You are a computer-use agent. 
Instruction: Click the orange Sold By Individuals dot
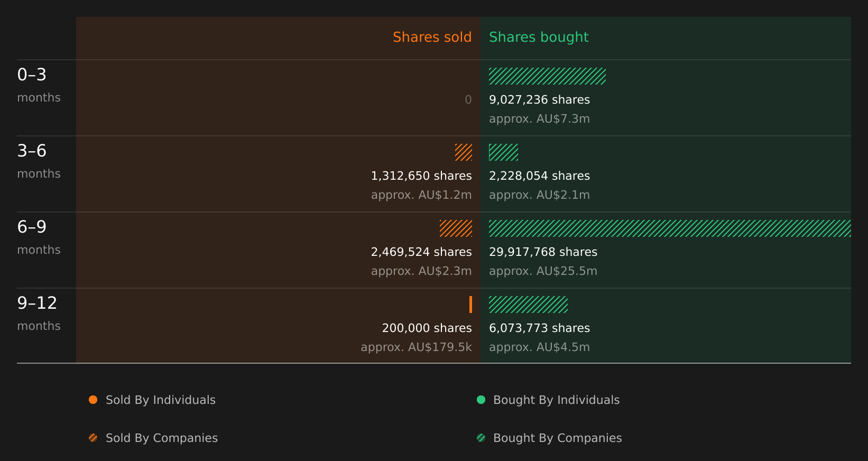pos(93,400)
